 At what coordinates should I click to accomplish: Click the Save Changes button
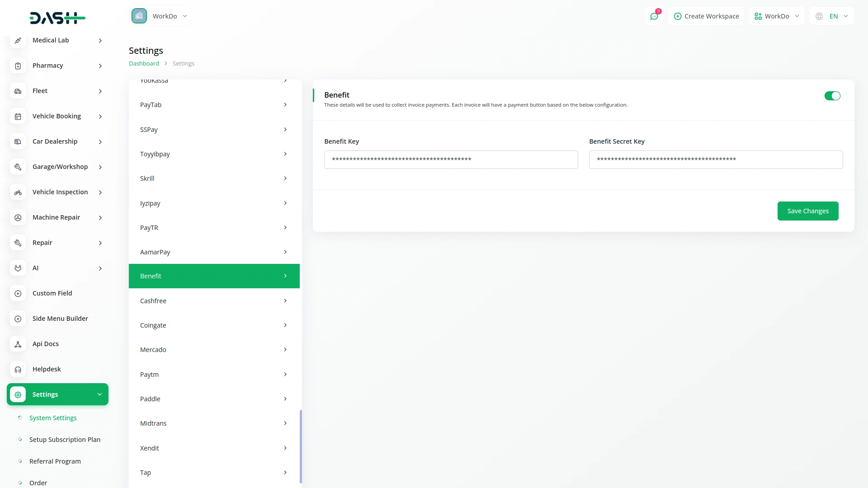pos(807,211)
